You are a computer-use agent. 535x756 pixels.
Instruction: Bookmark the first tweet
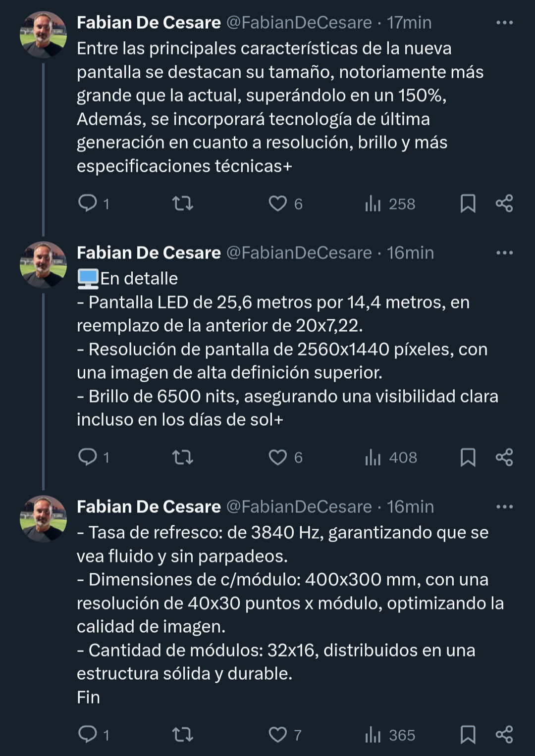[x=468, y=203]
